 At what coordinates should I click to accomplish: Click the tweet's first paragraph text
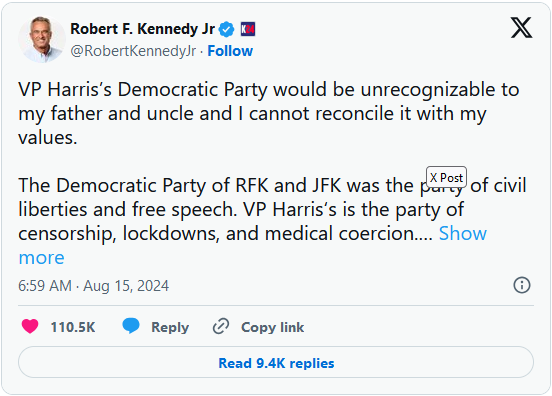(x=269, y=113)
